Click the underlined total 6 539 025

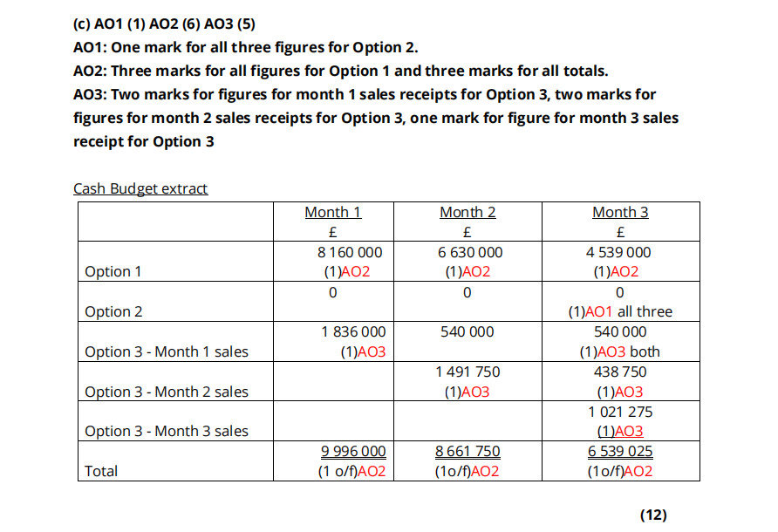pyautogui.click(x=620, y=451)
